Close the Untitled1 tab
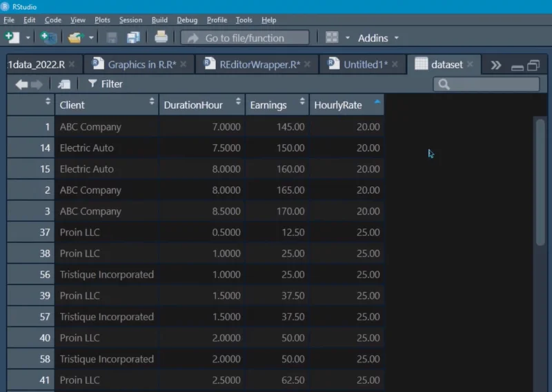 coord(395,64)
